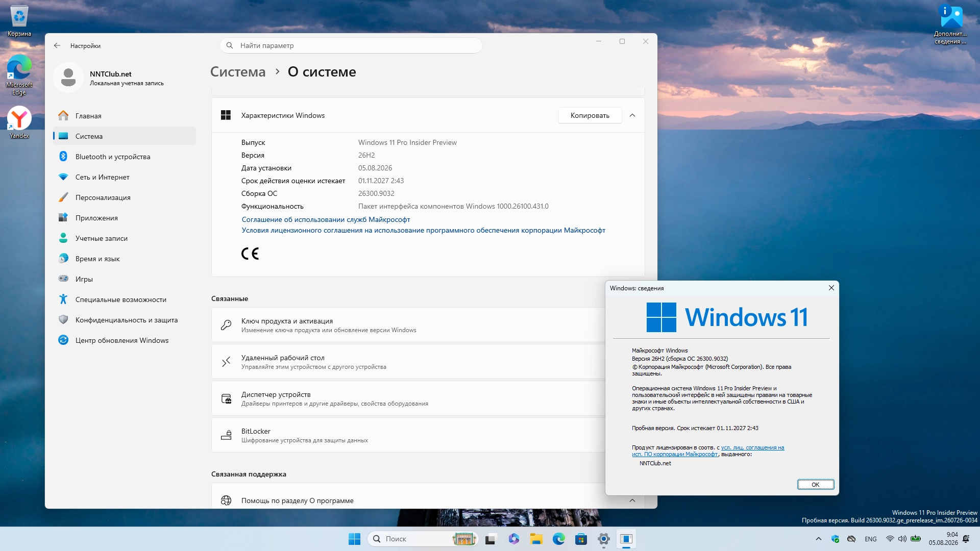The image size is (980, 551).
Task: Click Система in the breadcrumb
Action: pos(238,72)
